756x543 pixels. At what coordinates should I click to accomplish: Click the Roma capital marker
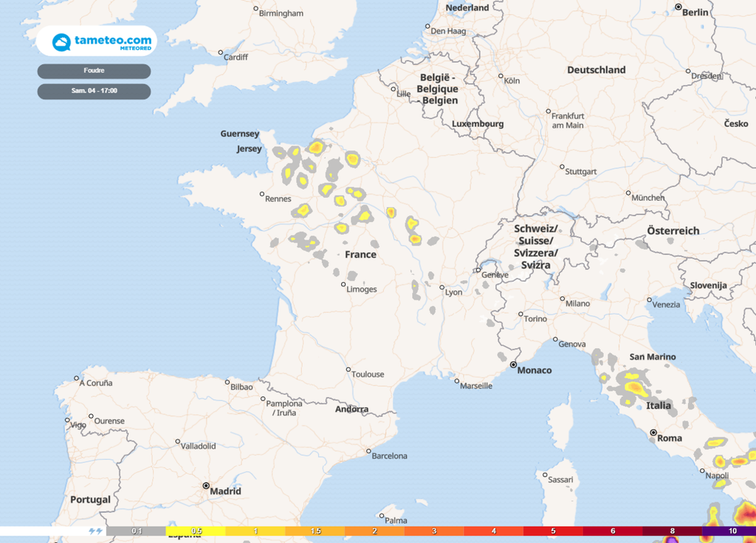click(653, 433)
